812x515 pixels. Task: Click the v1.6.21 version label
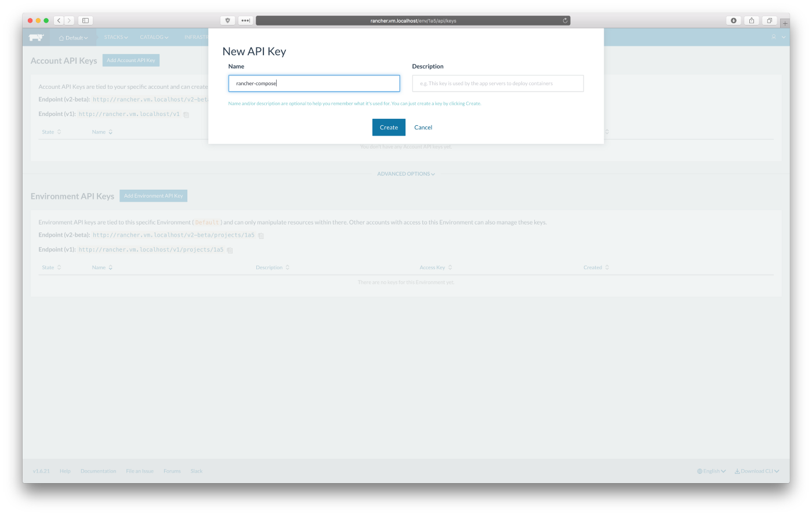(41, 471)
